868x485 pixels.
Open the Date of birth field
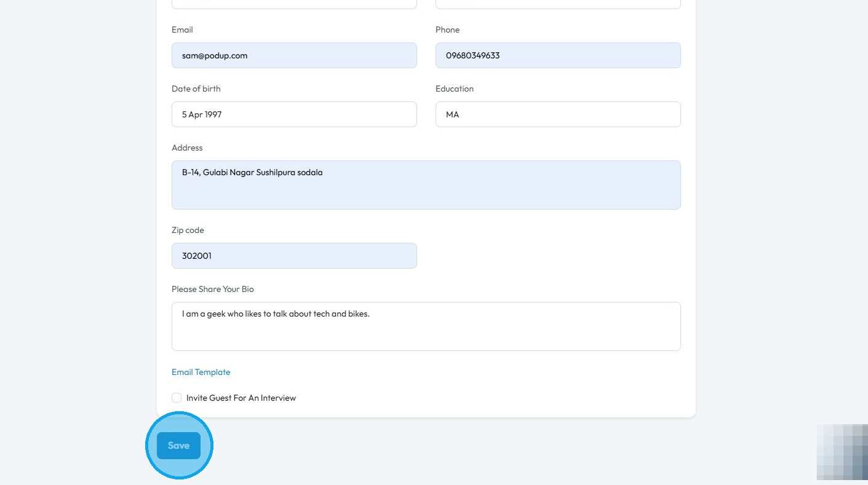tap(294, 114)
